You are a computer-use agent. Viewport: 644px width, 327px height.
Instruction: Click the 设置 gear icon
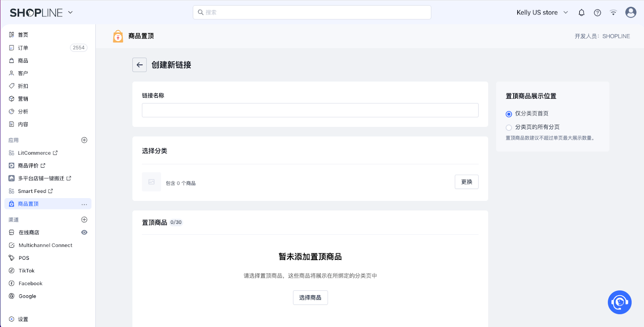(12, 319)
